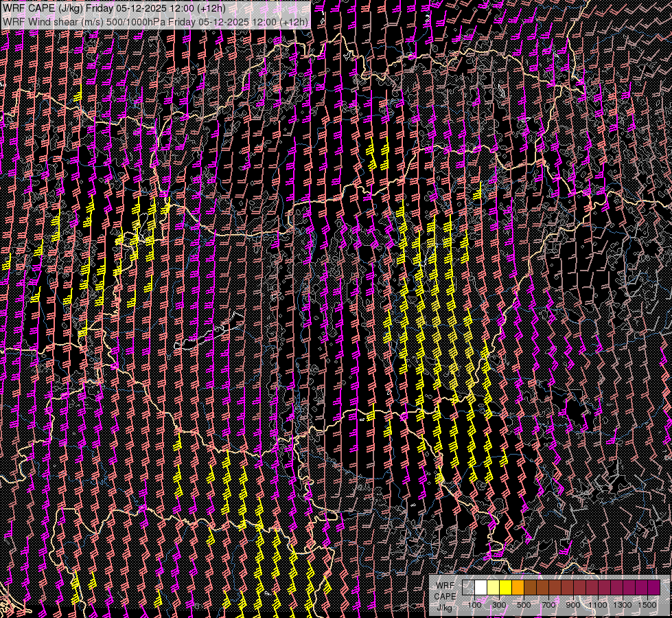Select the rightmost purple legend swatch
This screenshot has height=618, width=672.
point(653,588)
